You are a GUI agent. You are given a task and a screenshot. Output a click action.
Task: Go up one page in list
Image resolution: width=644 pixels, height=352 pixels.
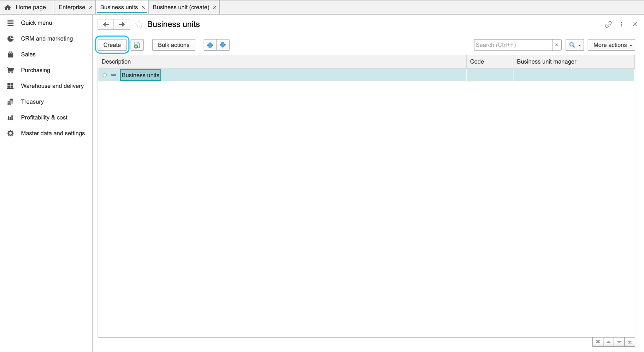pos(608,342)
